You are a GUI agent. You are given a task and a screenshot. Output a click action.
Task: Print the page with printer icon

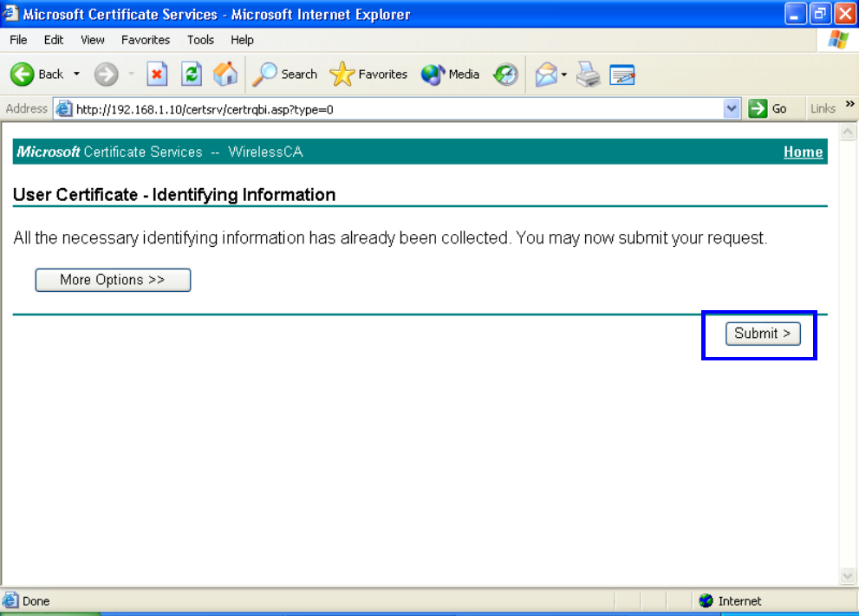click(x=589, y=74)
